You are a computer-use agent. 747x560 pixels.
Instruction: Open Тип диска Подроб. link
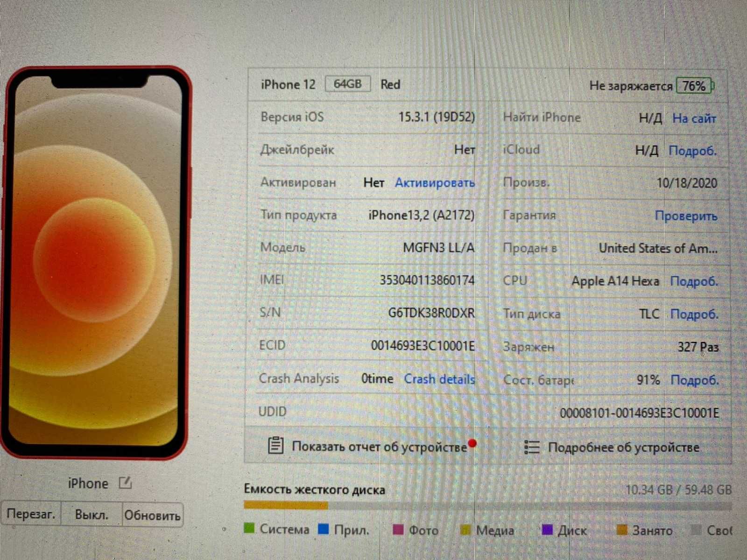pyautogui.click(x=694, y=314)
